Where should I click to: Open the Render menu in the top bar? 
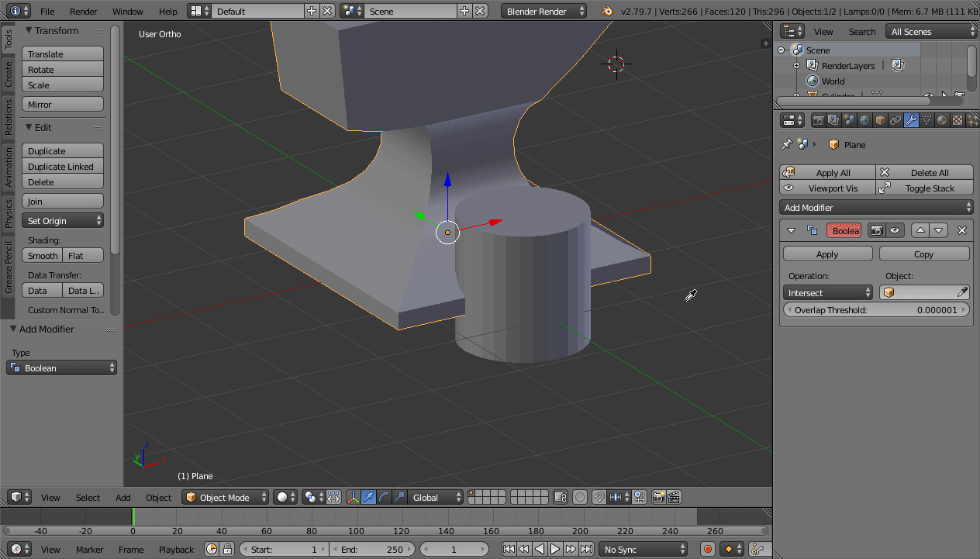[83, 12]
